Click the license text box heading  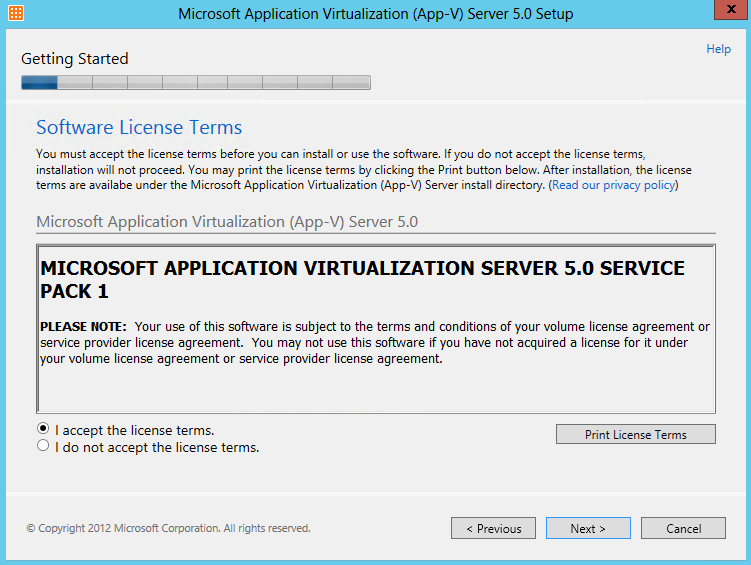click(363, 280)
